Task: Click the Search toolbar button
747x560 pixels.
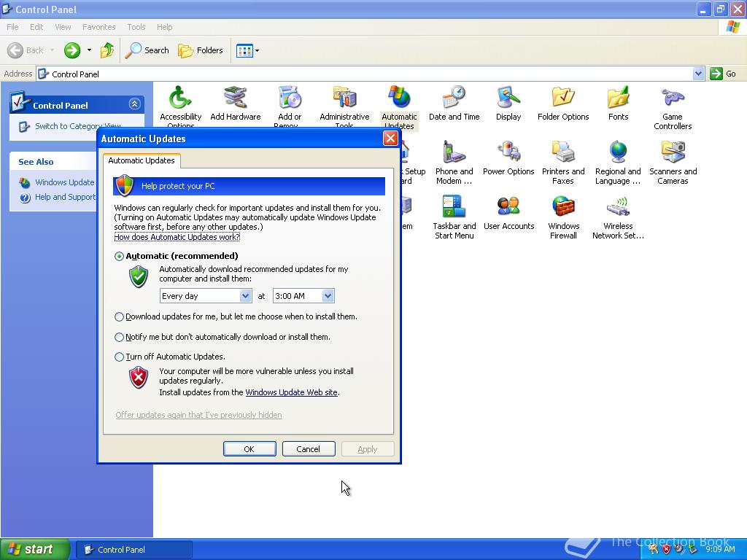Action: (x=147, y=50)
